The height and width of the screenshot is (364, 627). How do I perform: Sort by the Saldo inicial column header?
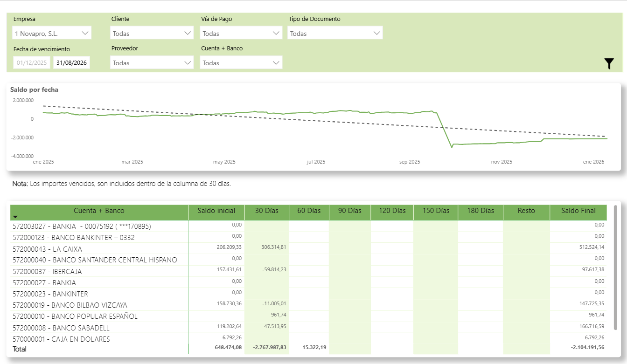pos(216,211)
